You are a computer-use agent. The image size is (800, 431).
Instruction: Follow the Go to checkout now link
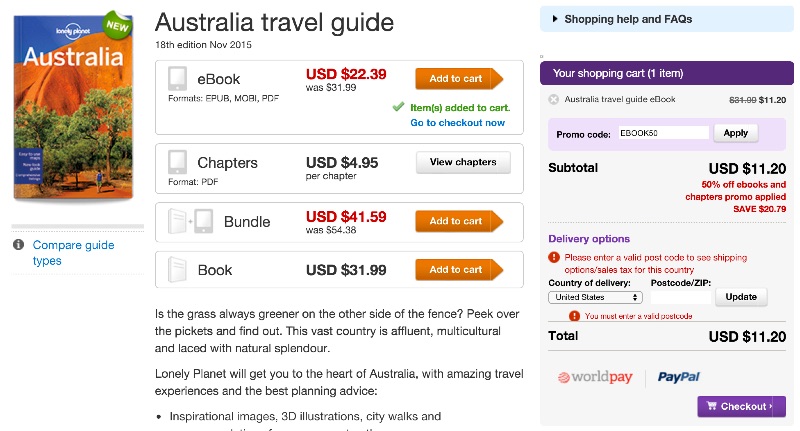tap(458, 123)
